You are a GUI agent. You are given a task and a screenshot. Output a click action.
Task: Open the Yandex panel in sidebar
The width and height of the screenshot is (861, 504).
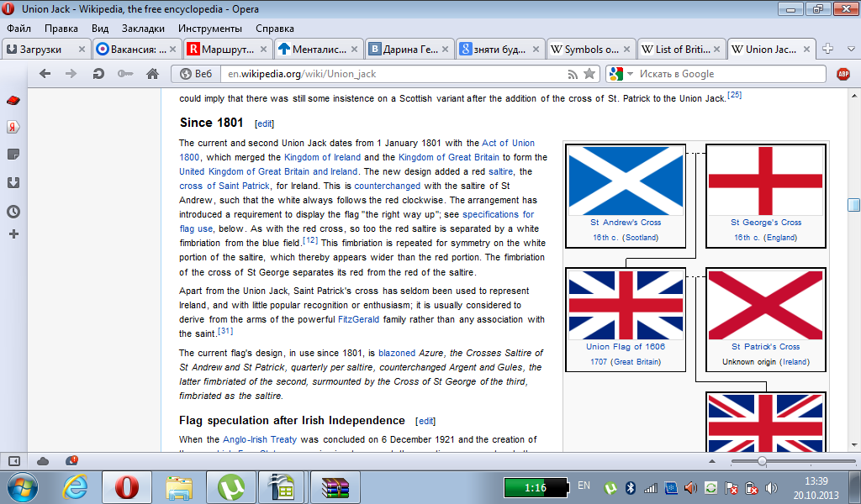pos(13,127)
